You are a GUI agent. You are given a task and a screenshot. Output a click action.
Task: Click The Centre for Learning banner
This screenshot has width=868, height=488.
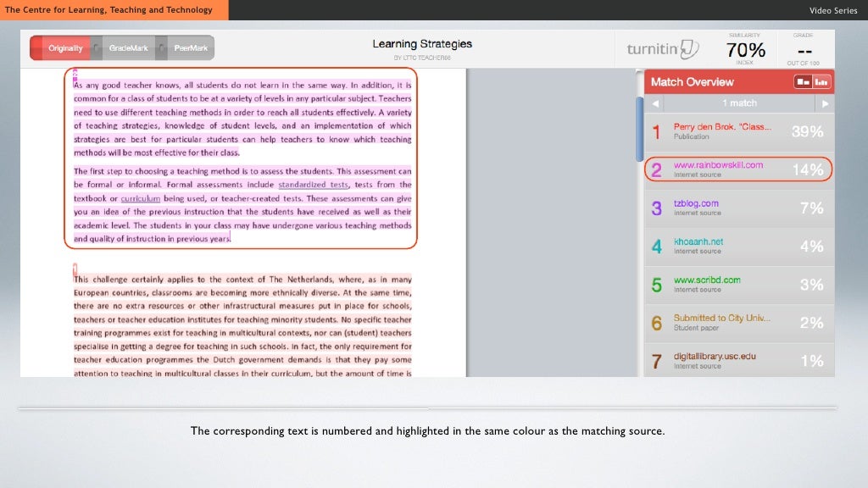[114, 10]
